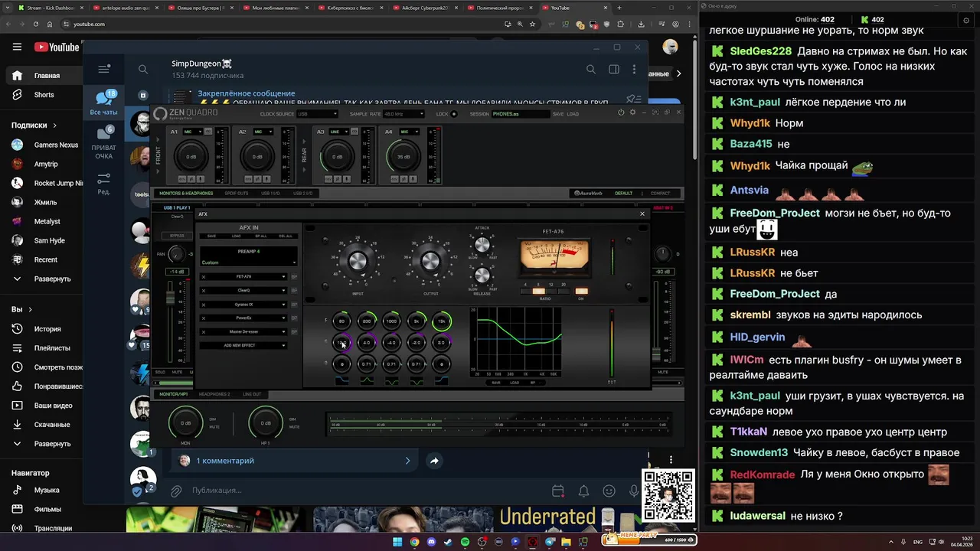Click the Telegram chat list search icon
This screenshot has height=551, width=980.
(143, 70)
